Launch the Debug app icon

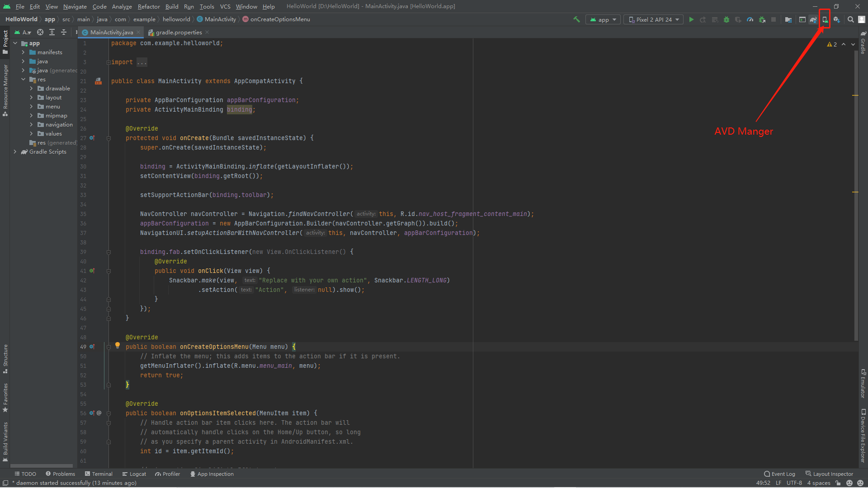(x=726, y=19)
